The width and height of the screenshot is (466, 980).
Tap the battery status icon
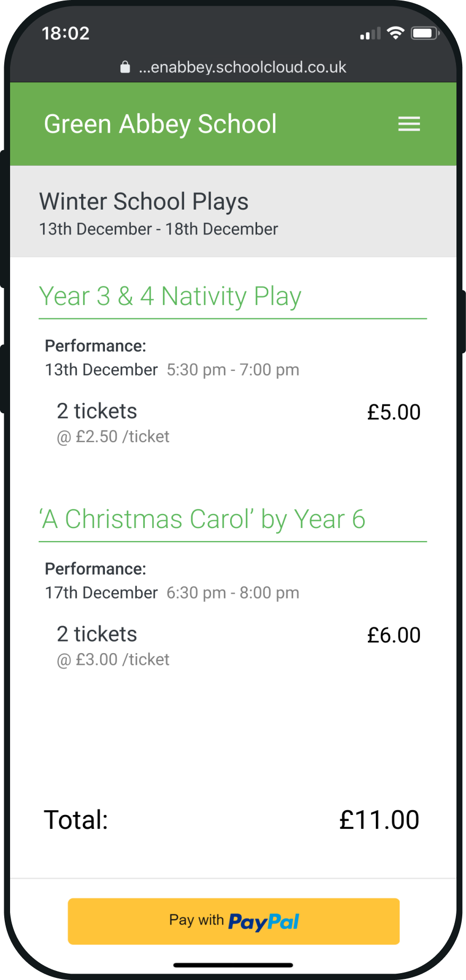[x=425, y=33]
